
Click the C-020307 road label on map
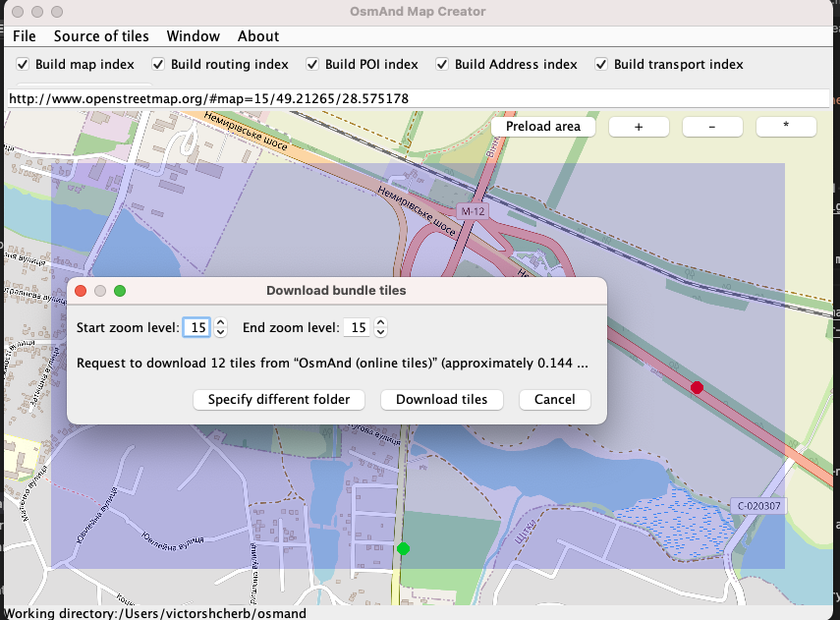(x=757, y=506)
